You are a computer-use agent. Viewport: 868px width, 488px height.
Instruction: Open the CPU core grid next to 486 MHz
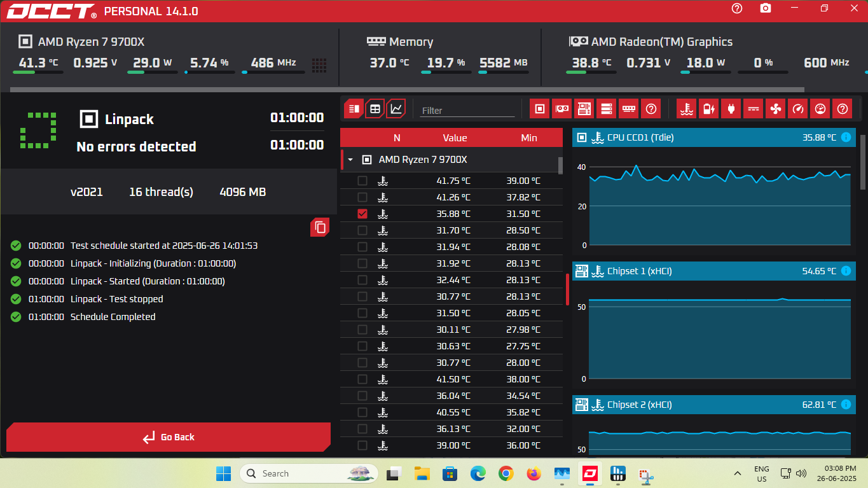[x=319, y=64]
